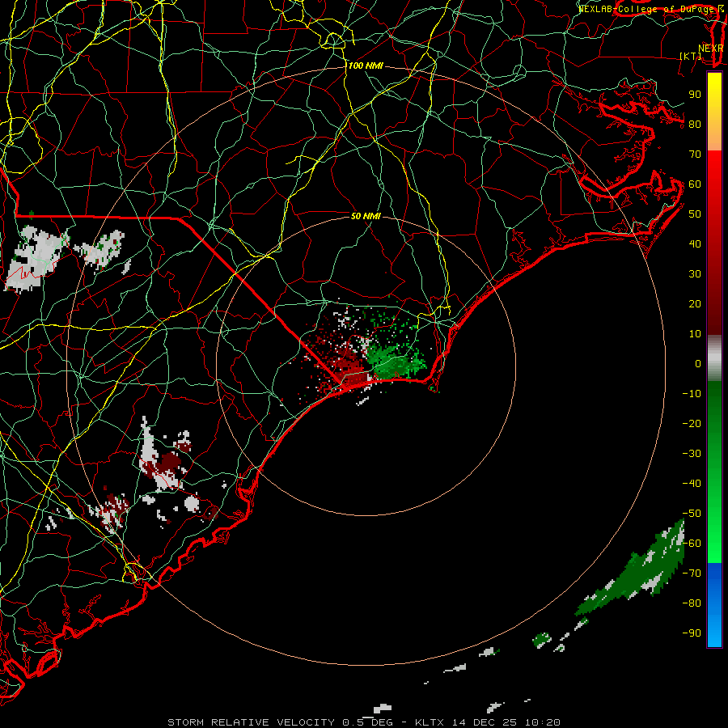Click the Storm Relative Velocity caption text
The image size is (728, 728).
[x=363, y=722]
